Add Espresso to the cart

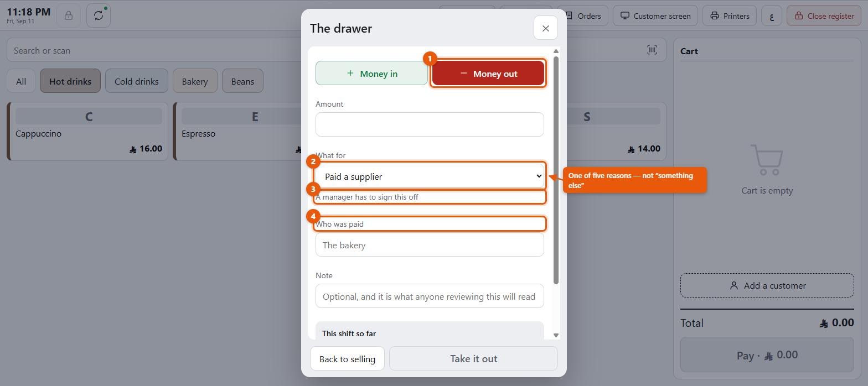[238, 131]
